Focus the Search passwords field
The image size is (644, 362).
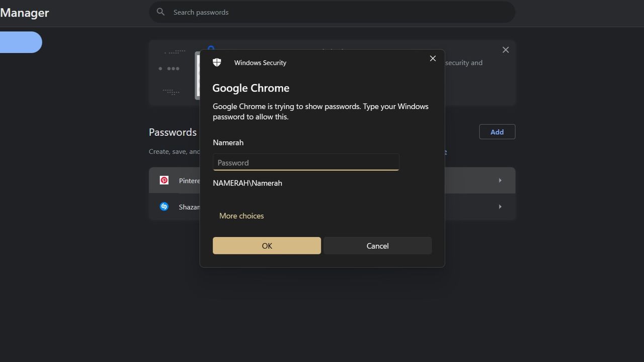332,12
